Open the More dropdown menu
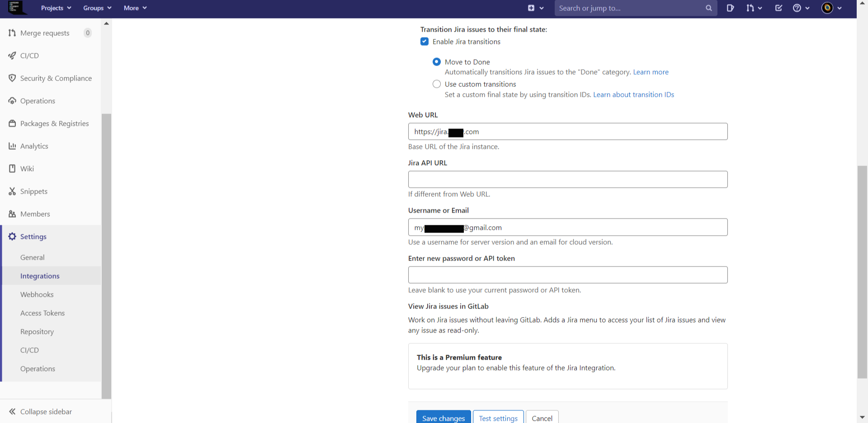868x423 pixels. 135,8
